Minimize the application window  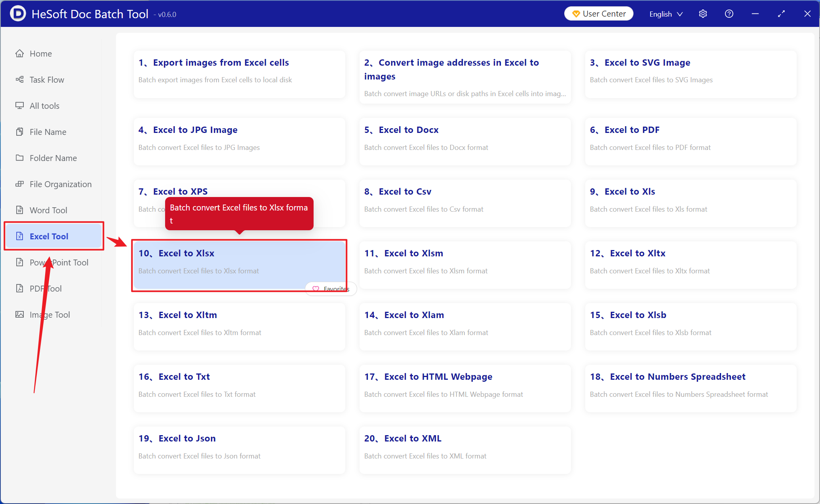[755, 14]
